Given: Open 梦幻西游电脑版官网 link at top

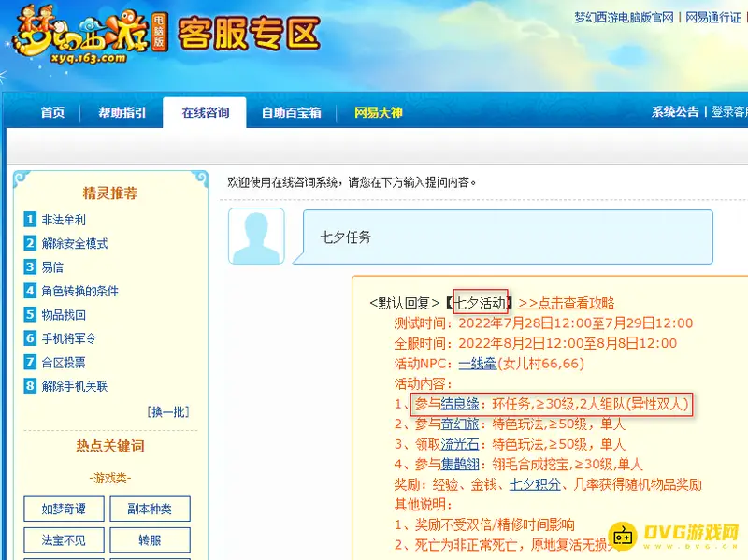Looking at the screenshot, I should [x=624, y=18].
